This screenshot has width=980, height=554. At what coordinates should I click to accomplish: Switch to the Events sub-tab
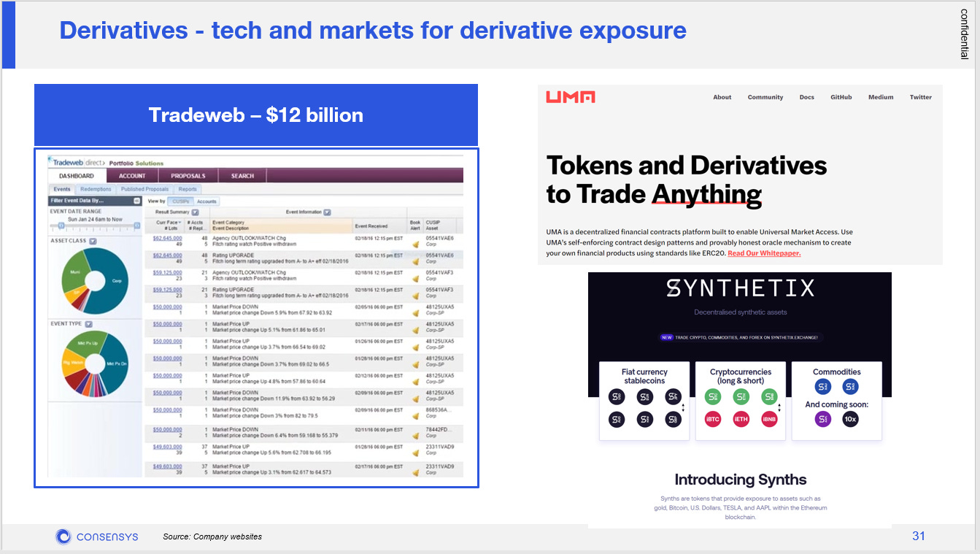[x=61, y=189]
